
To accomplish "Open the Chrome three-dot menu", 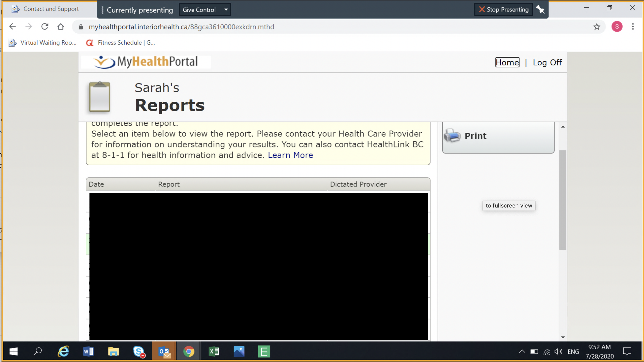I will click(633, 27).
